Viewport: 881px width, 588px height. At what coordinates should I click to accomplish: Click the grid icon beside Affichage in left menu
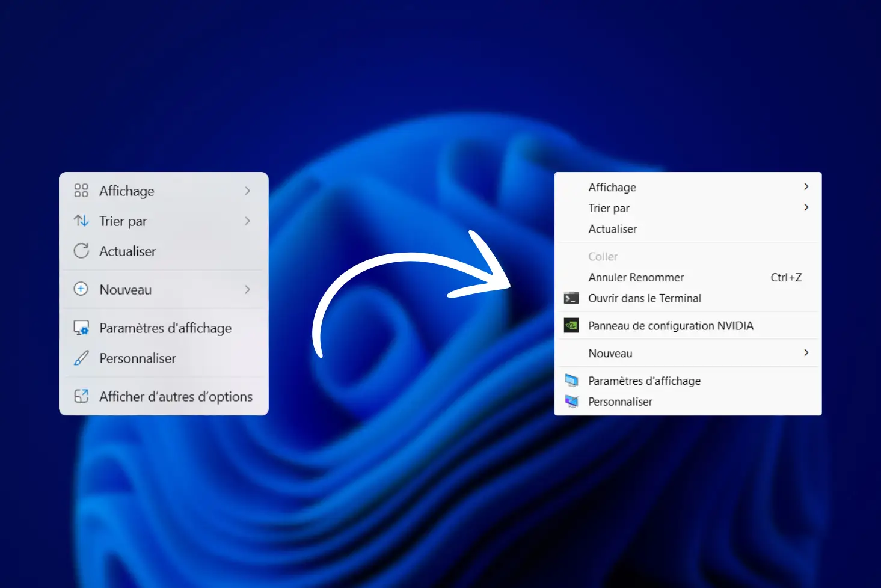click(81, 191)
